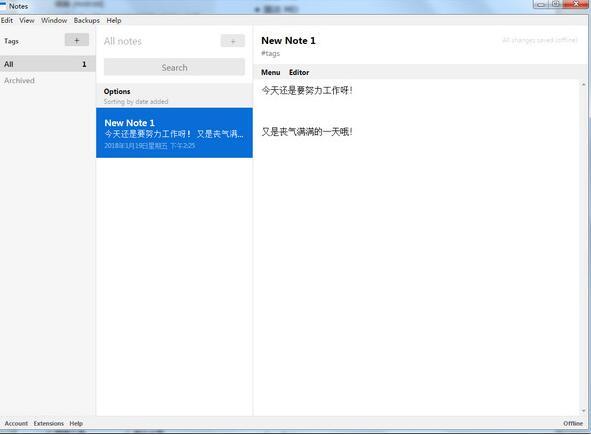Viewport: 591px width, 435px height.
Task: Open the note's Menu dropdown
Action: [271, 72]
